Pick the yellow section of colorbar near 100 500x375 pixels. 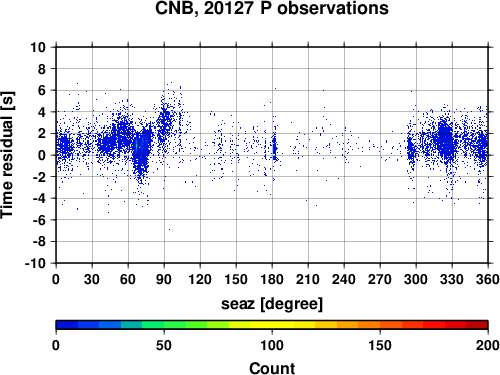[272, 325]
